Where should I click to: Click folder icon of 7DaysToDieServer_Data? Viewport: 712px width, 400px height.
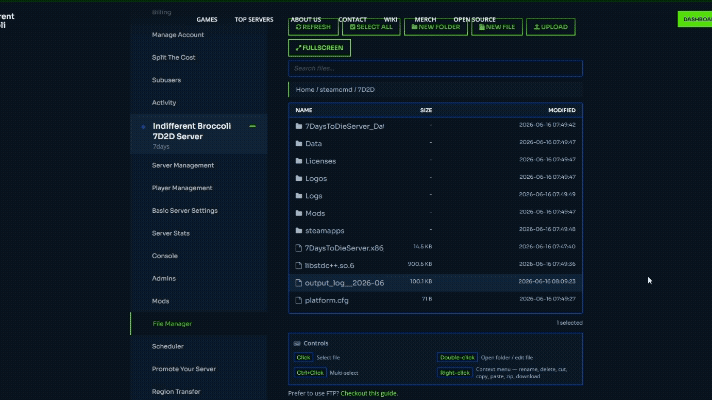coord(299,126)
